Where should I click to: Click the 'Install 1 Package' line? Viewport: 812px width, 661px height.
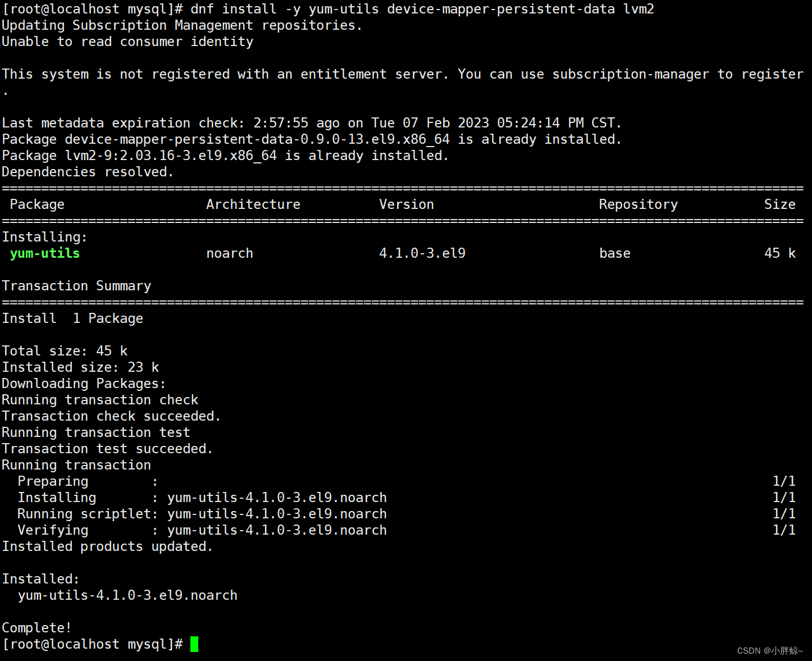72,318
